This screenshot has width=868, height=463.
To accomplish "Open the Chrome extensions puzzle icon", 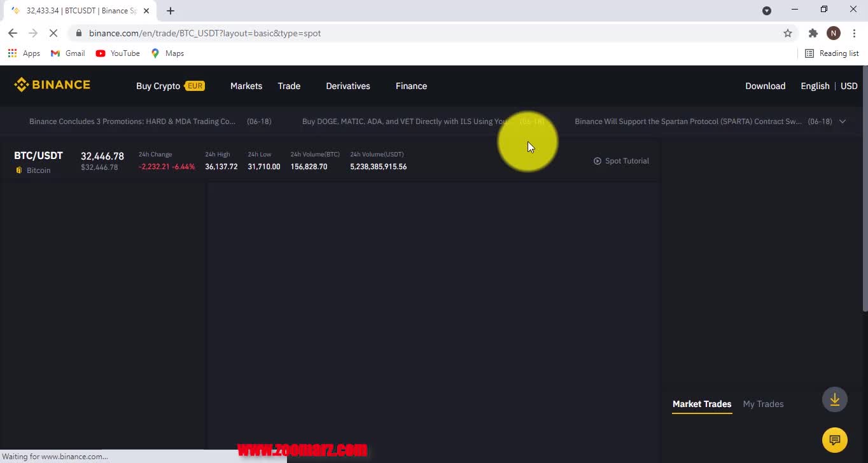I will (813, 33).
